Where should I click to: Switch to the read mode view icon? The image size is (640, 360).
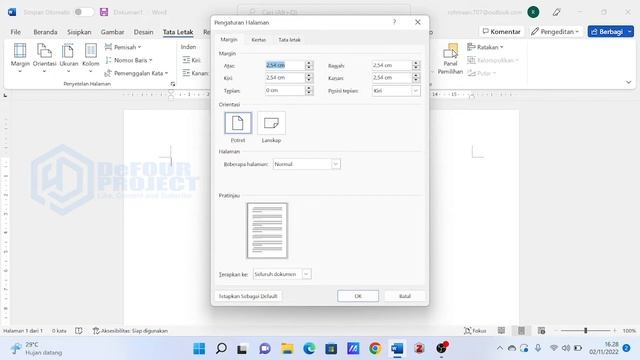(x=501, y=331)
